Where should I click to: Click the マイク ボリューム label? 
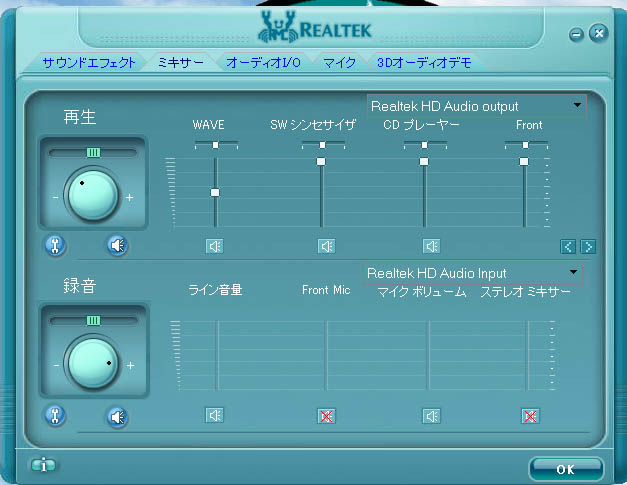(x=422, y=292)
